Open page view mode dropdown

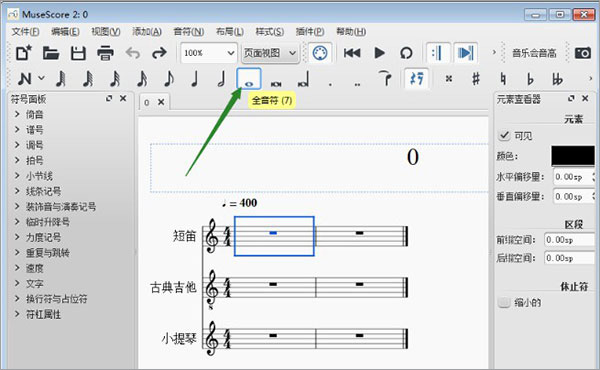(270, 53)
